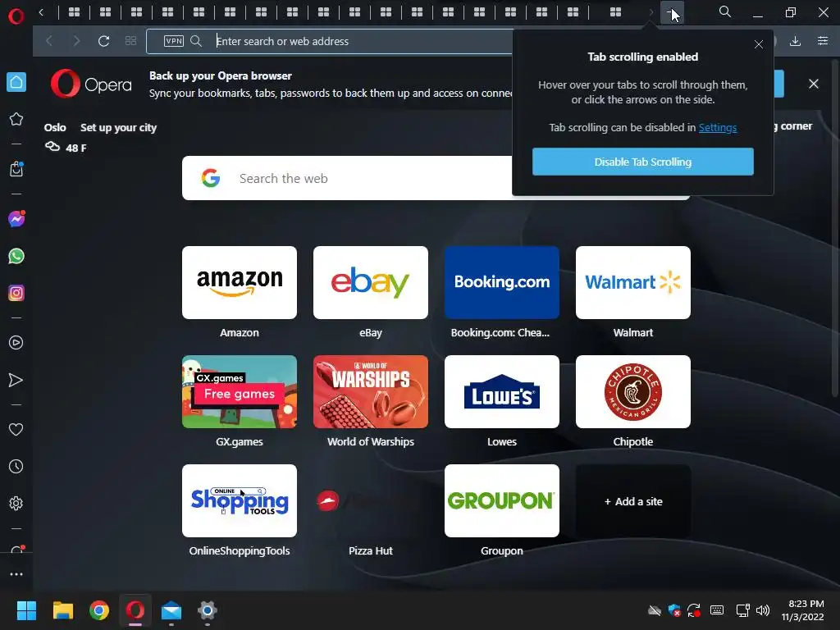This screenshot has height=630, width=840.
Task: Open the Lowes speed dial tile
Action: click(502, 391)
